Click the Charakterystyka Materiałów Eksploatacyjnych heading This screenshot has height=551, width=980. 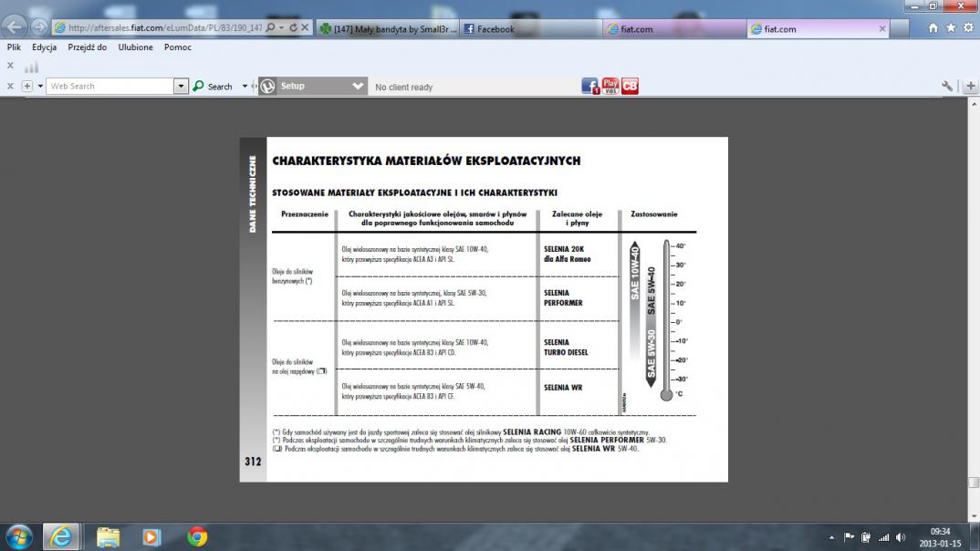426,161
